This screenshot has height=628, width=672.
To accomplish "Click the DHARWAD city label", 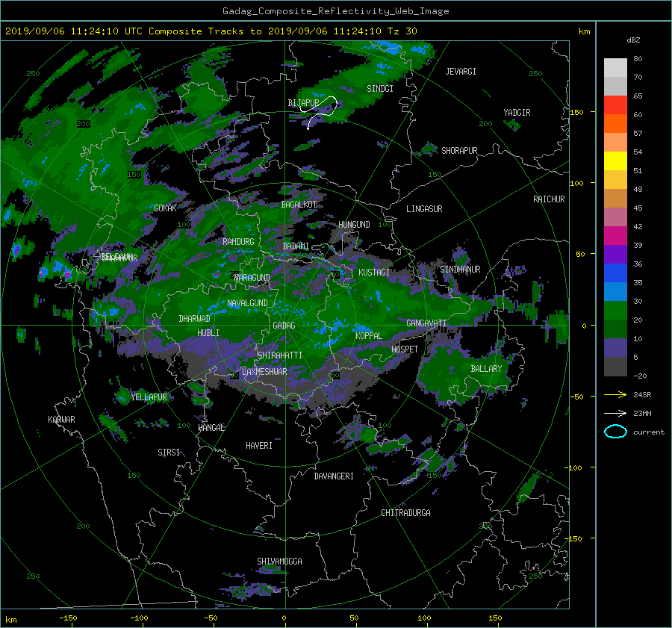I will pos(195,319).
